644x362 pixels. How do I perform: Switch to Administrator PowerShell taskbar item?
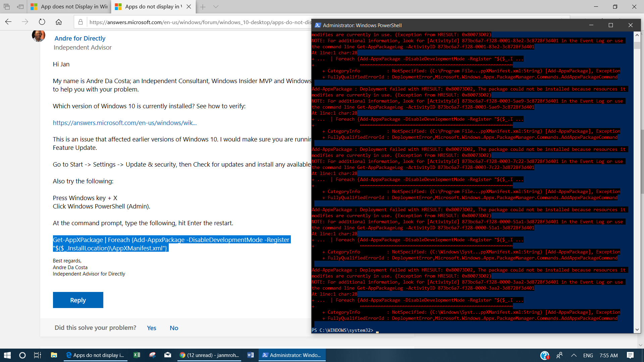pos(292,355)
